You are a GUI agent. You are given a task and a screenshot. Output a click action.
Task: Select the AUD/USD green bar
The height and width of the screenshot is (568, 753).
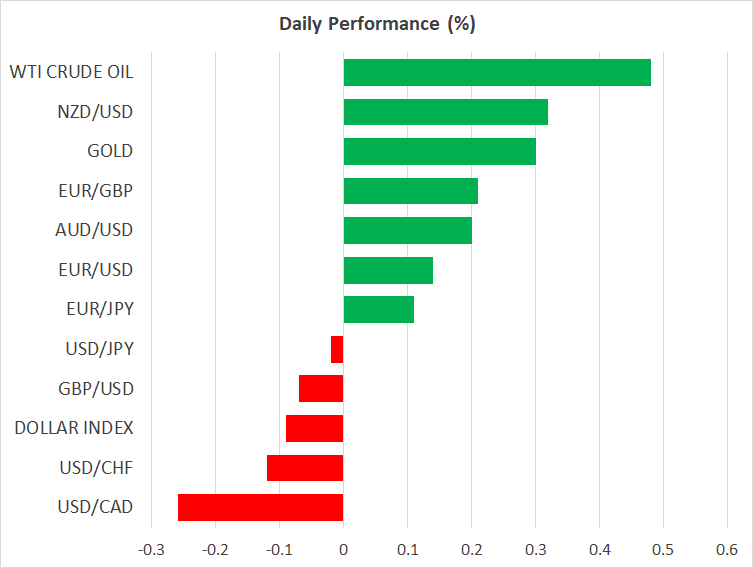pos(407,230)
